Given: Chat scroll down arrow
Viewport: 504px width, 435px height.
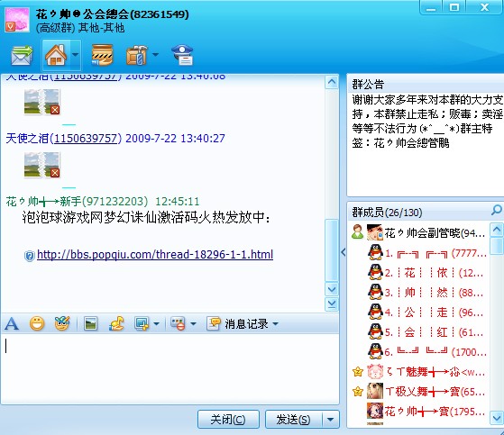Looking at the screenshot, I should [x=332, y=289].
